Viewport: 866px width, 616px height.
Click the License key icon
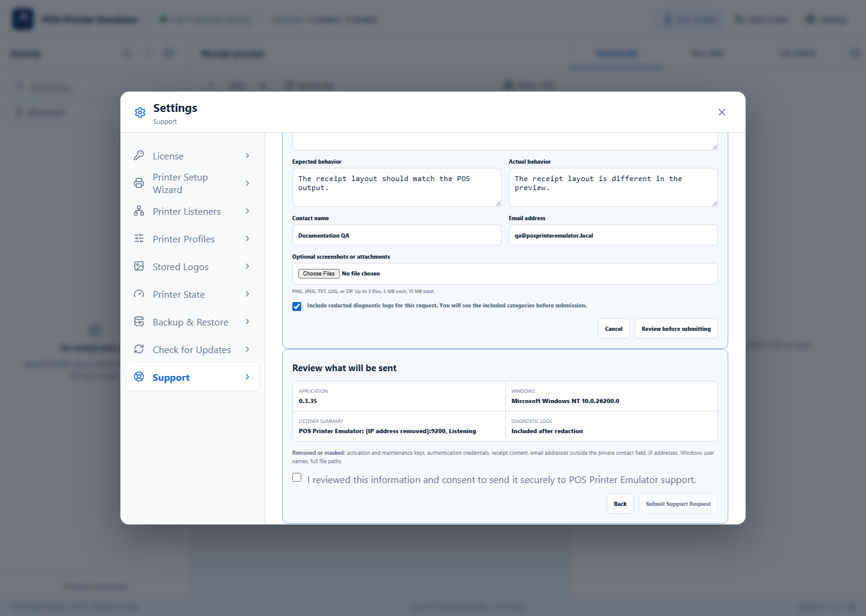(x=139, y=156)
